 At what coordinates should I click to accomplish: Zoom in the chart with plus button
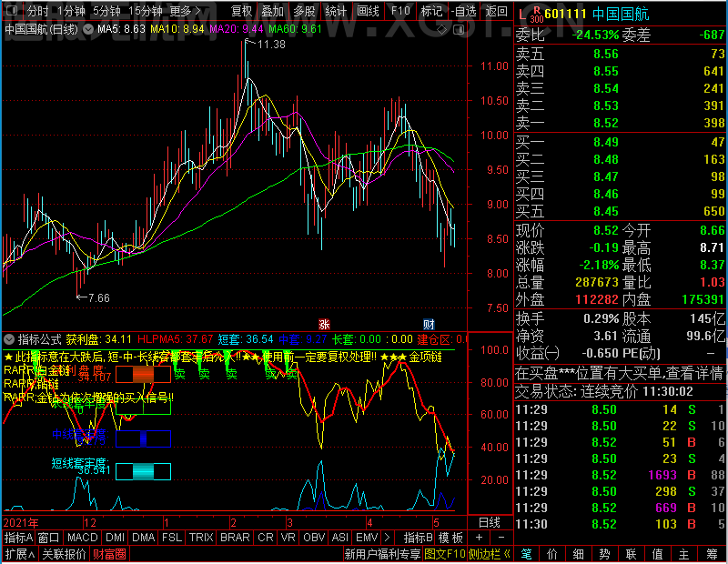tap(480, 538)
